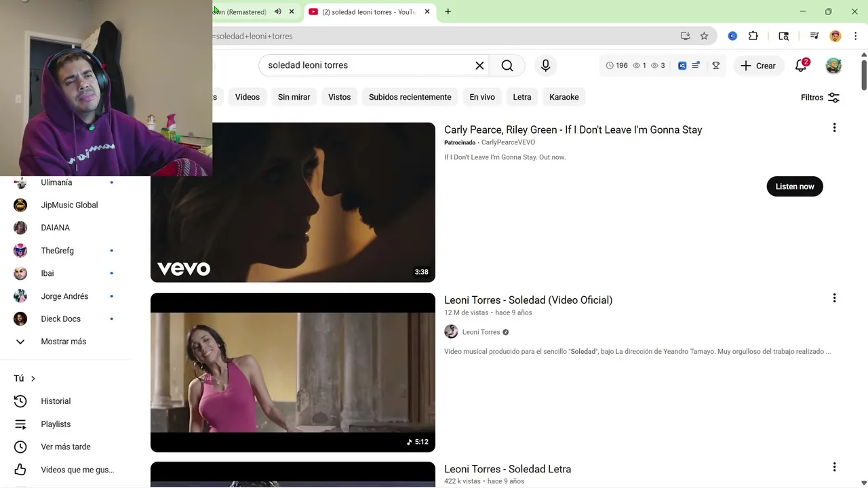Select the Vistos filter chip
Viewport: 868px width, 488px height.
tap(339, 97)
